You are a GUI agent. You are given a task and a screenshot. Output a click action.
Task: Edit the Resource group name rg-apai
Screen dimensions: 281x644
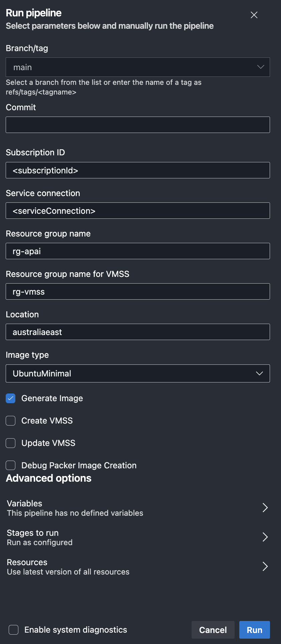tap(138, 251)
